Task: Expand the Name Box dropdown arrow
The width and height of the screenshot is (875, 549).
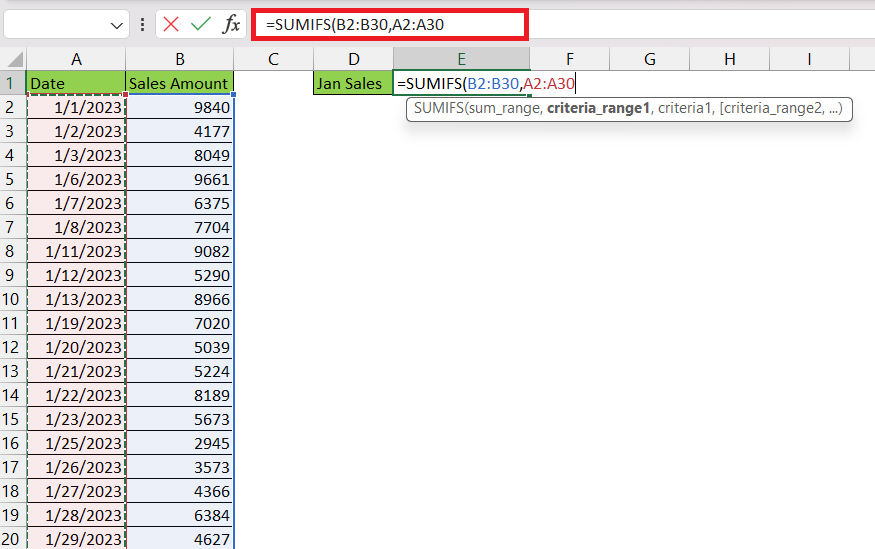Action: pyautogui.click(x=117, y=25)
